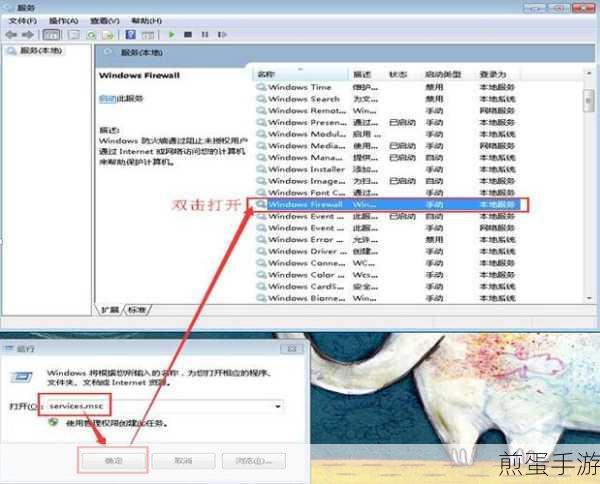Open the 文件(F) menu
This screenshot has width=600, height=484.
23,21
